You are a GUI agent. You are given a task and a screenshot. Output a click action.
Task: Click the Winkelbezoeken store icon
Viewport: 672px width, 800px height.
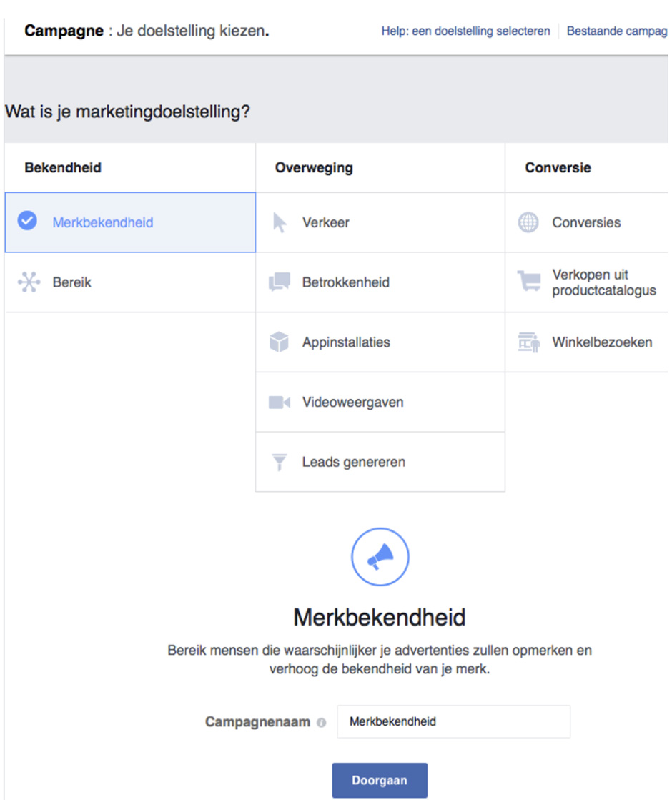pyautogui.click(x=528, y=342)
